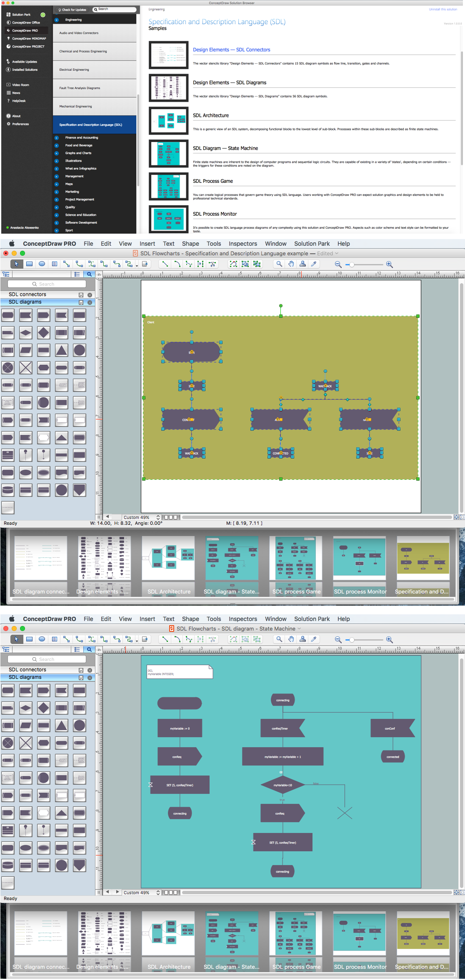
Task: Open Preferences in Solution Browser sidebar
Action: point(20,124)
